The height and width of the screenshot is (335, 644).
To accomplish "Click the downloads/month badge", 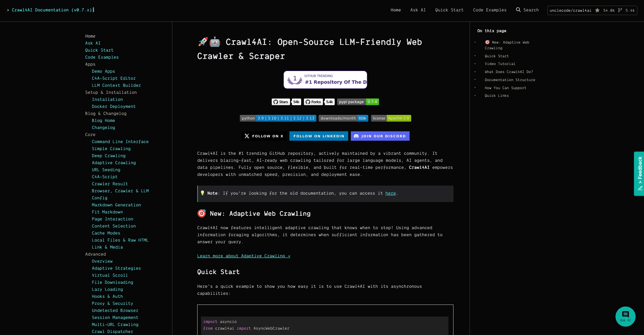I will (x=343, y=118).
